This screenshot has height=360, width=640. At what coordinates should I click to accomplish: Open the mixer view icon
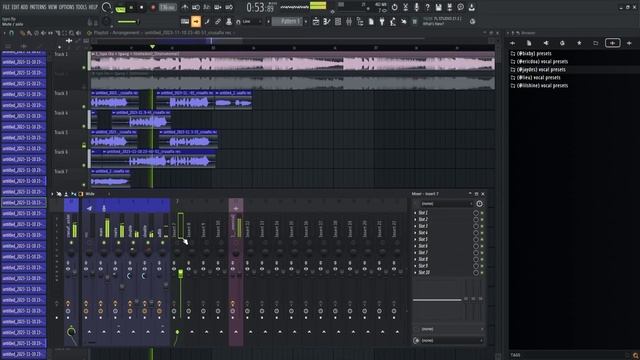349,22
